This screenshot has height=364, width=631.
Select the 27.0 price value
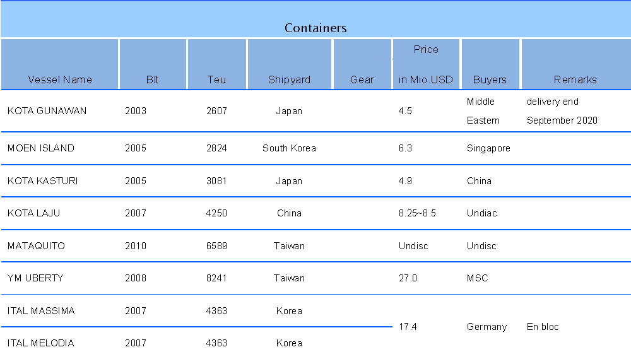pos(408,278)
